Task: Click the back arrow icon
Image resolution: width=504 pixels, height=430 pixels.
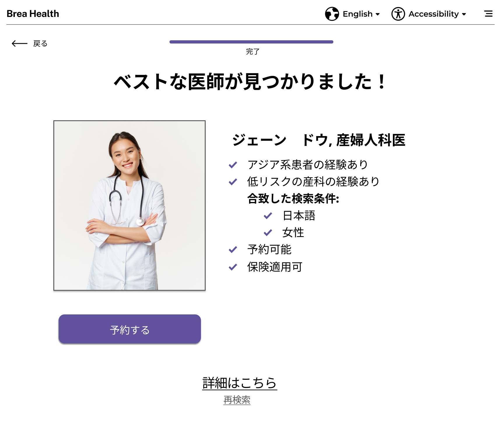Action: pos(20,43)
